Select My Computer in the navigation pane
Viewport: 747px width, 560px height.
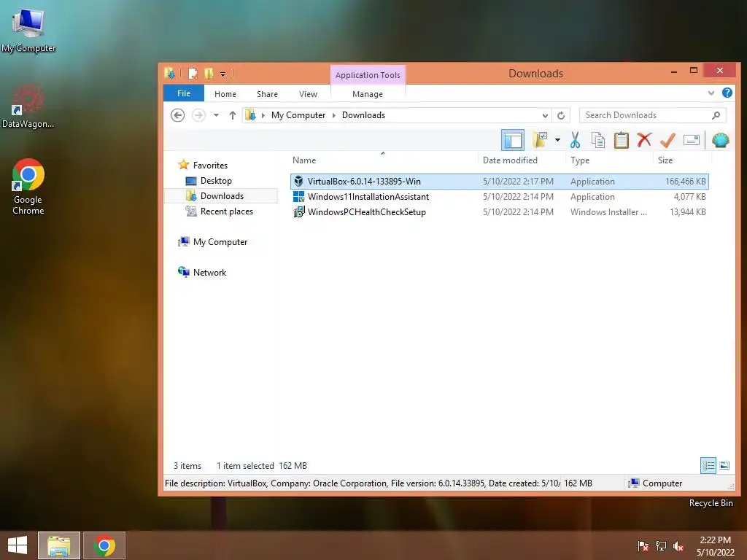(220, 242)
